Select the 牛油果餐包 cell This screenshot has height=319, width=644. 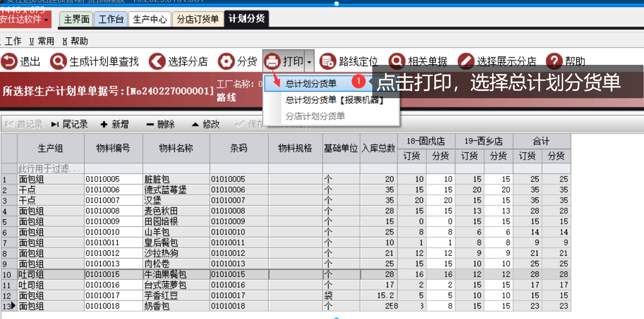pyautogui.click(x=176, y=274)
